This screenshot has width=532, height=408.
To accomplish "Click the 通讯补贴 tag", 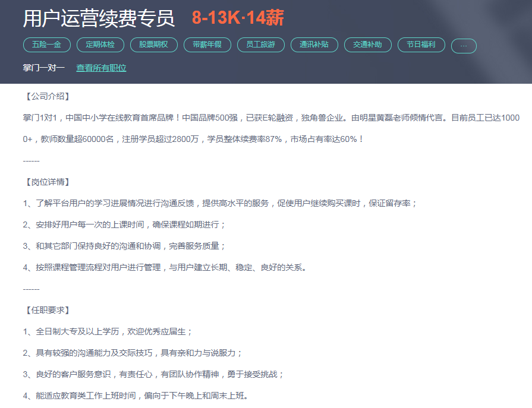I will (314, 45).
